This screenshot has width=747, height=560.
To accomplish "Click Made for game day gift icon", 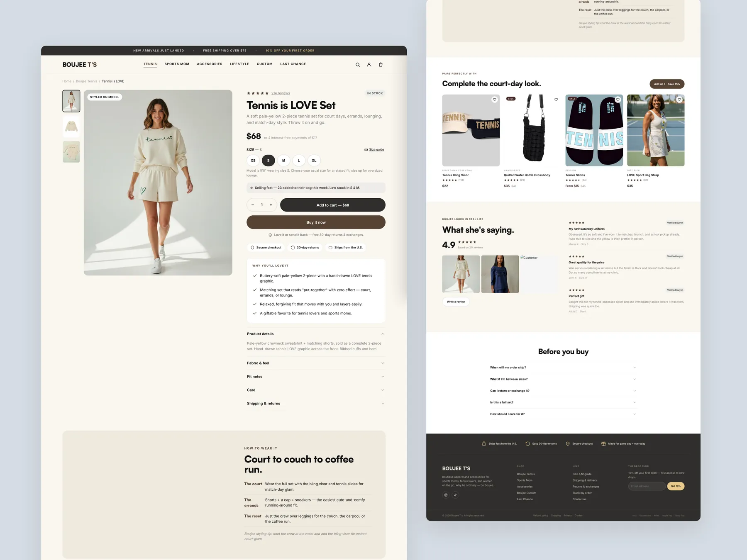I will [x=603, y=444].
